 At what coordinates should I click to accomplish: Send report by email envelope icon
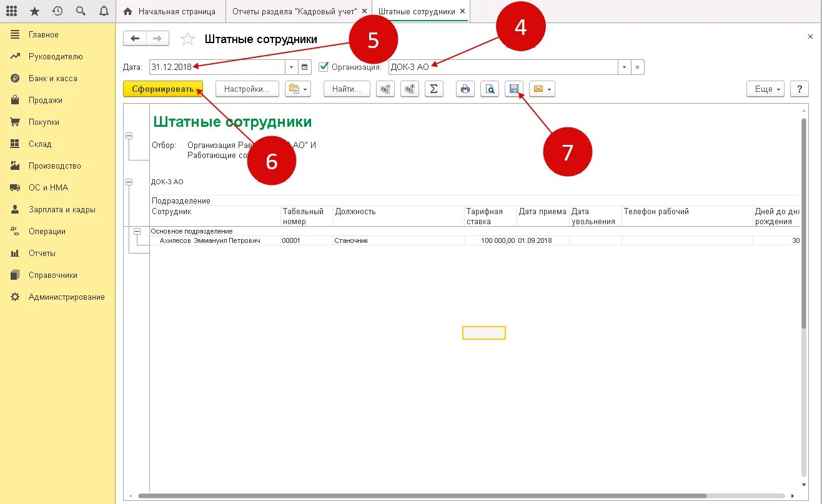[538, 89]
